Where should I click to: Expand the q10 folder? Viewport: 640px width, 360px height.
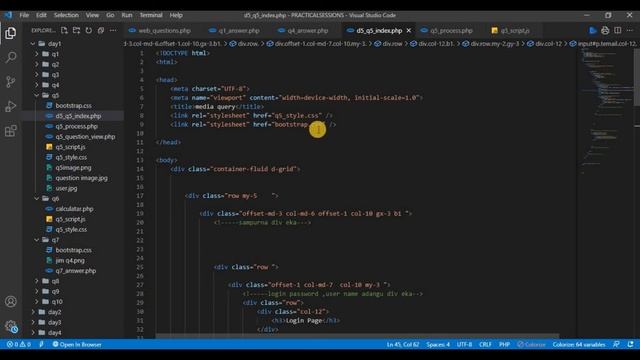pyautogui.click(x=37, y=302)
